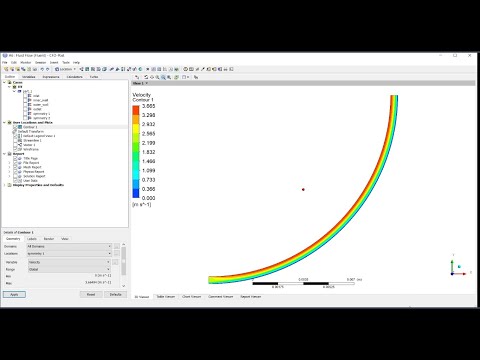
Task: Toggle the Wireframe visibility checkbox
Action: pyautogui.click(x=15, y=149)
